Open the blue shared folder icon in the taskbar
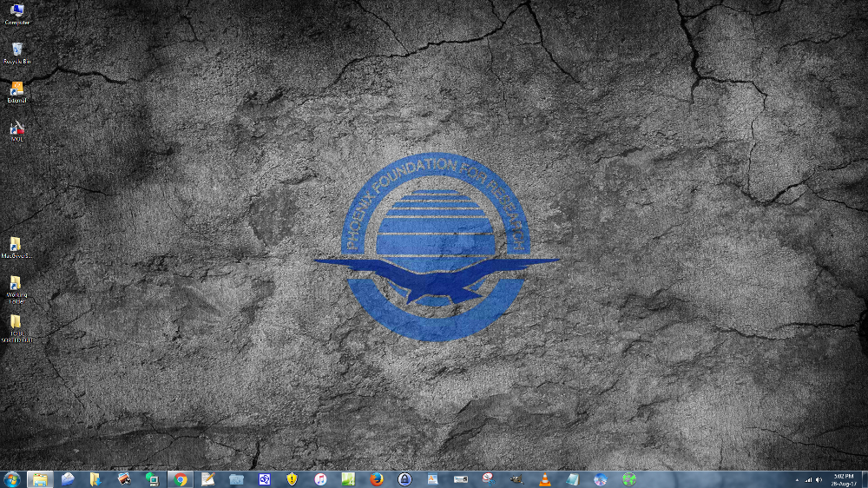This screenshot has width=868, height=488. (x=236, y=479)
